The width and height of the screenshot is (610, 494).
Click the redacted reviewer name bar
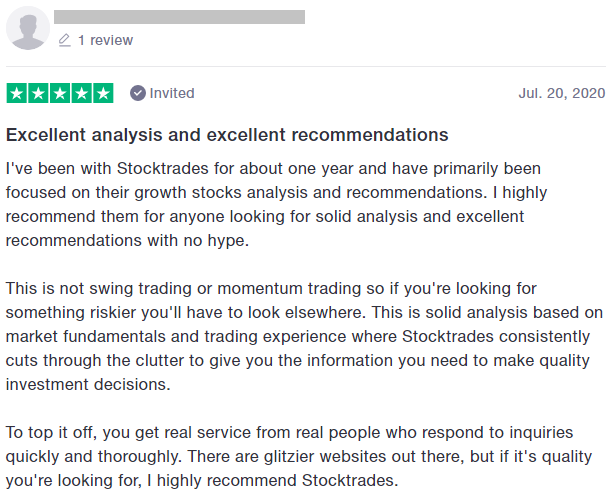[x=180, y=16]
